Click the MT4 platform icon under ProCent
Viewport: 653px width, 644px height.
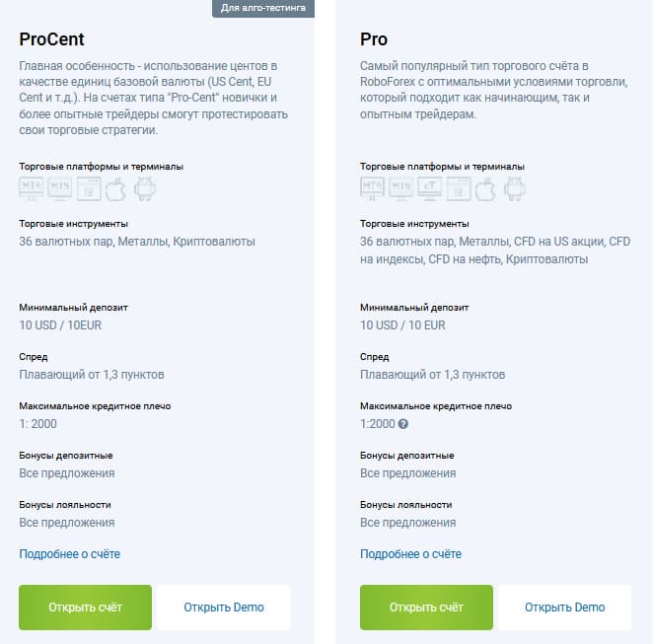click(32, 189)
